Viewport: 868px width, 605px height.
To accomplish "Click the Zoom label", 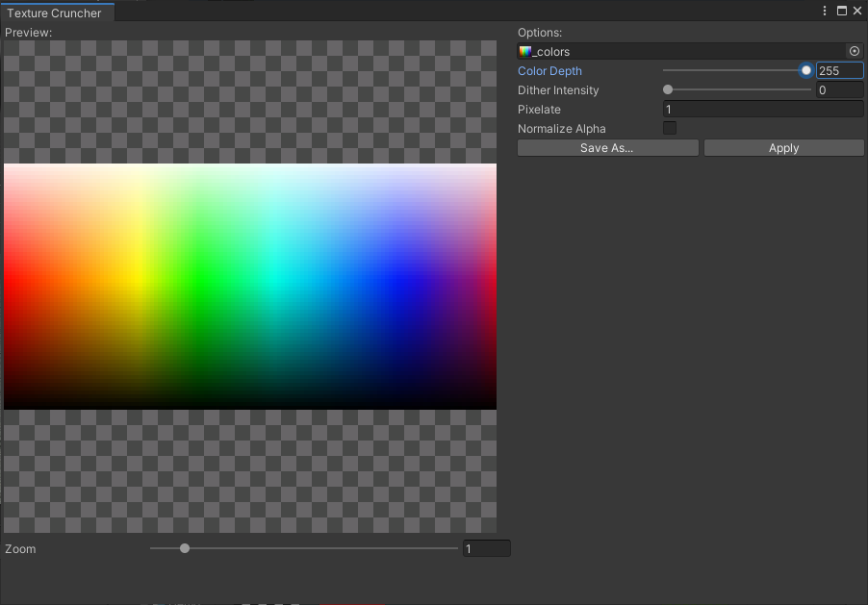I will [x=20, y=548].
